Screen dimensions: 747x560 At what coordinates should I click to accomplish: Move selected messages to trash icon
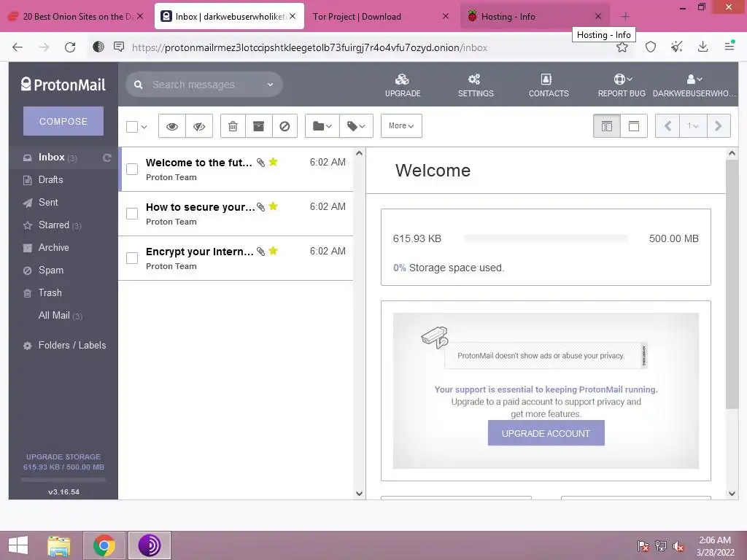pyautogui.click(x=233, y=126)
